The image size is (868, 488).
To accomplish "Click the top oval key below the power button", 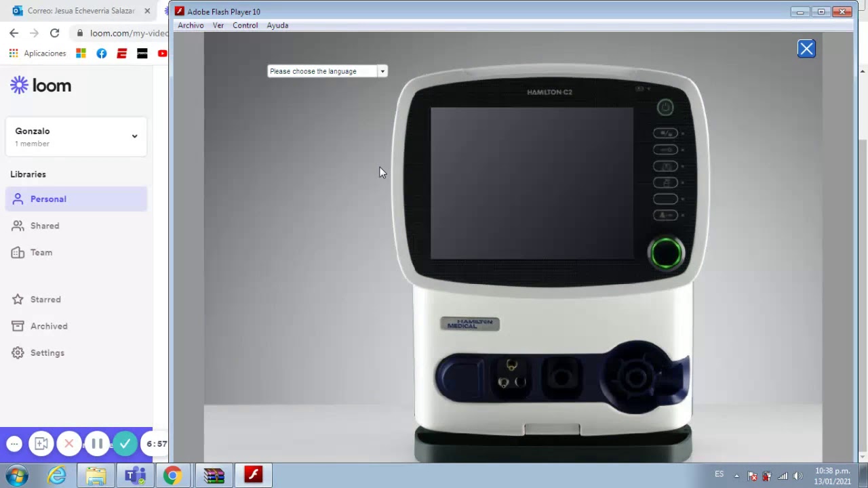I will (665, 134).
